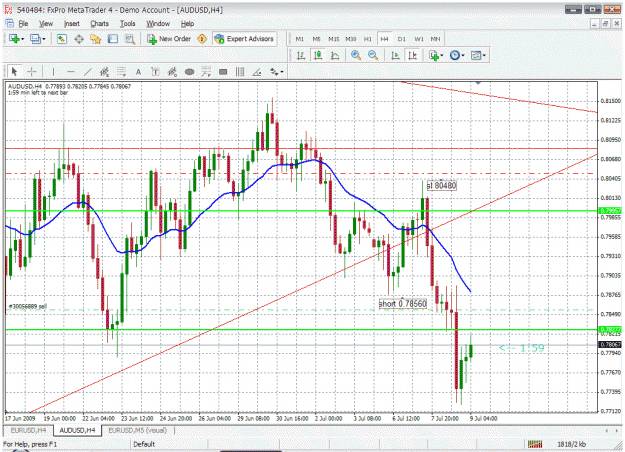This screenshot has height=452, width=625.
Task: Open the Data Window icon
Action: point(79,39)
